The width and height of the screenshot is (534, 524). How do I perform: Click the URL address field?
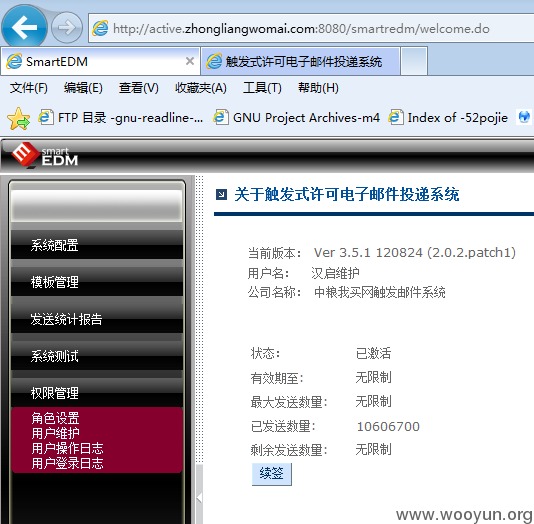point(311,28)
